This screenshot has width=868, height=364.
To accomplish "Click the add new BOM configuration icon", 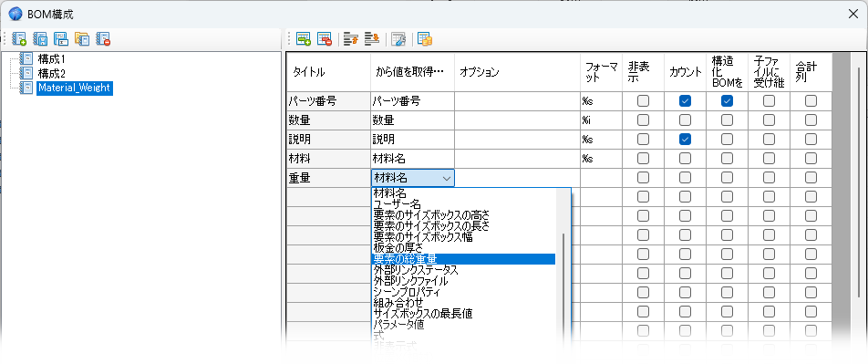I will (x=19, y=39).
